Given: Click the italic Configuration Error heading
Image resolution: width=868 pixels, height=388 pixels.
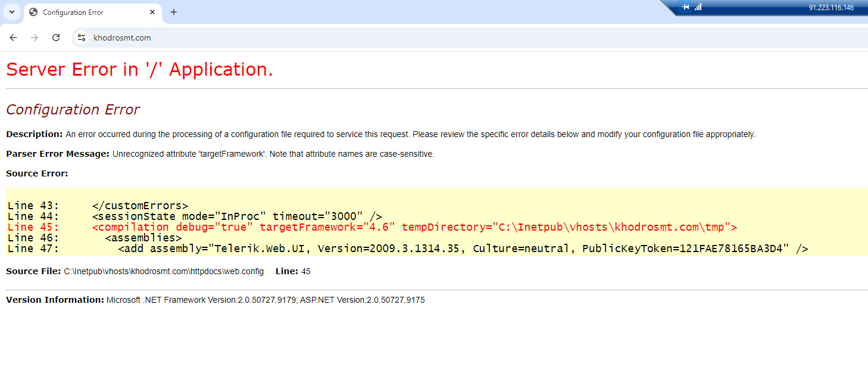Looking at the screenshot, I should [73, 110].
